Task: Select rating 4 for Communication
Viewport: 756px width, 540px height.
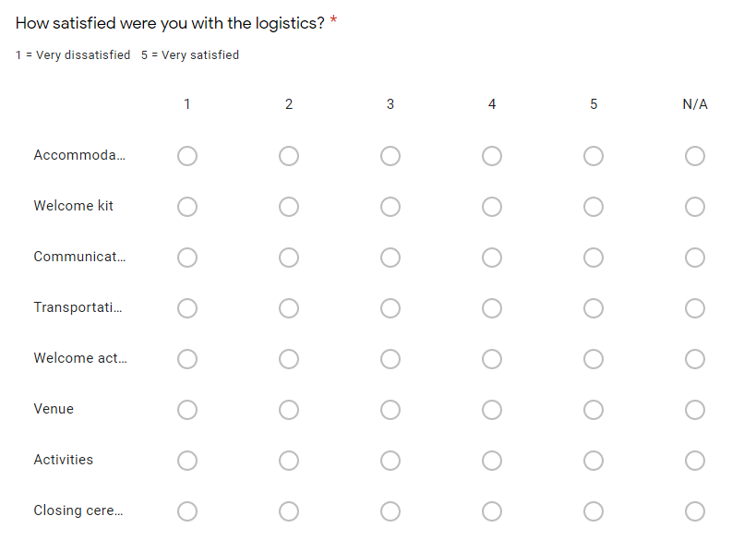Action: click(492, 258)
